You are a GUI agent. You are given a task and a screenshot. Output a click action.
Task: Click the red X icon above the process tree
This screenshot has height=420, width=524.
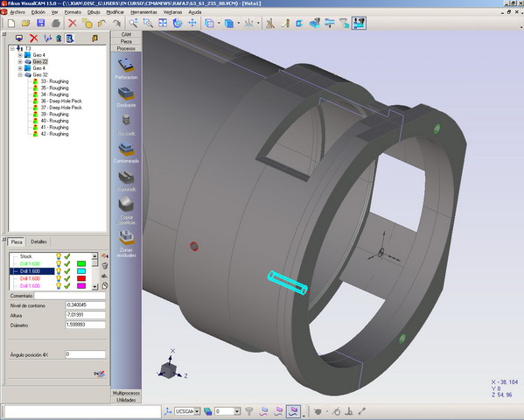33,38
